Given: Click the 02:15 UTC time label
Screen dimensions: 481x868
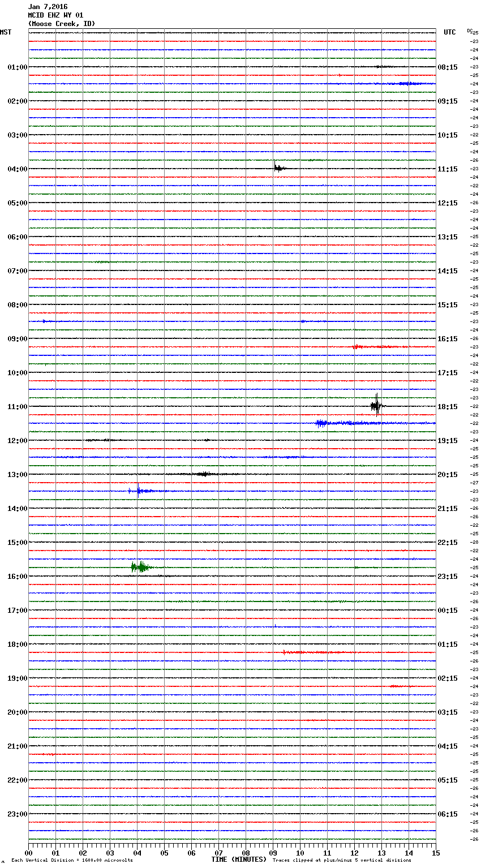Looking at the screenshot, I should point(448,678).
